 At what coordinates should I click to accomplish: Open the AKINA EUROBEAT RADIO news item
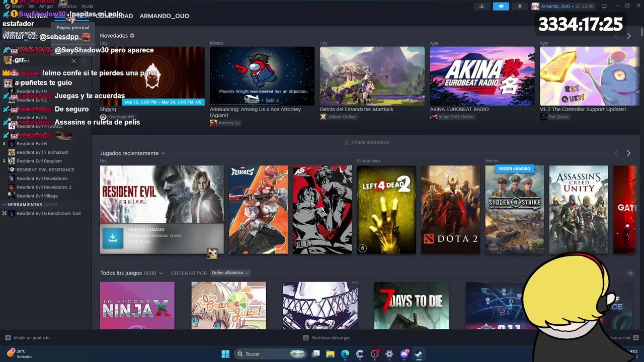pos(482,76)
